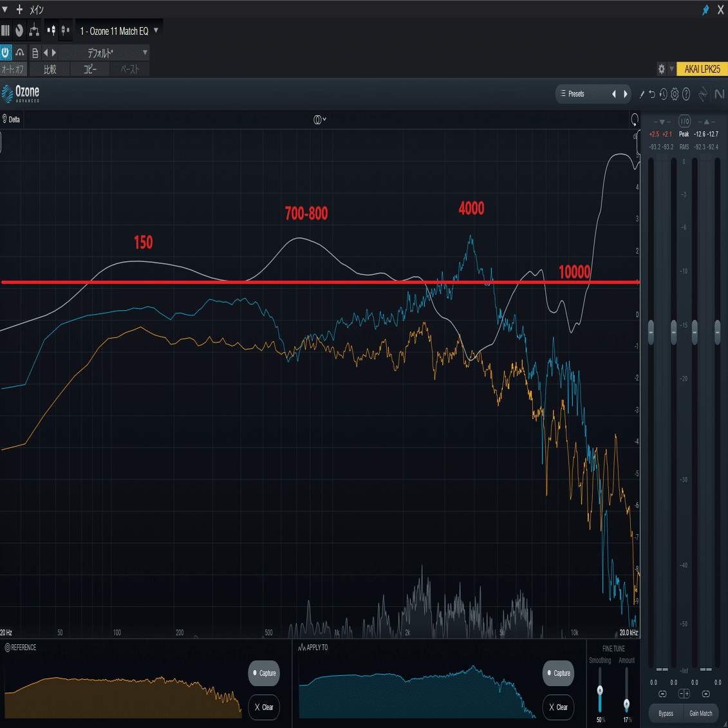Pin the plugin window with pin icon
The height and width of the screenshot is (728, 728).
pos(705,9)
